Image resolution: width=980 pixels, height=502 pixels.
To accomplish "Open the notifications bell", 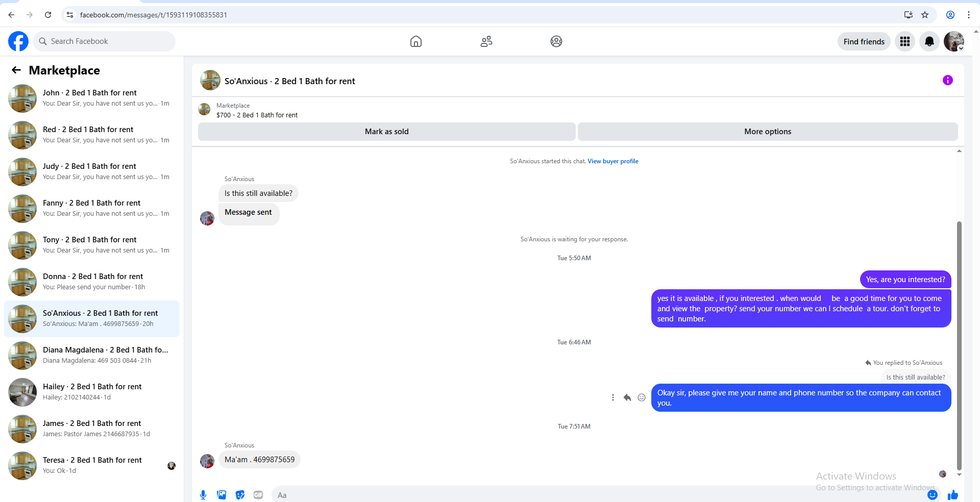I will click(x=929, y=41).
